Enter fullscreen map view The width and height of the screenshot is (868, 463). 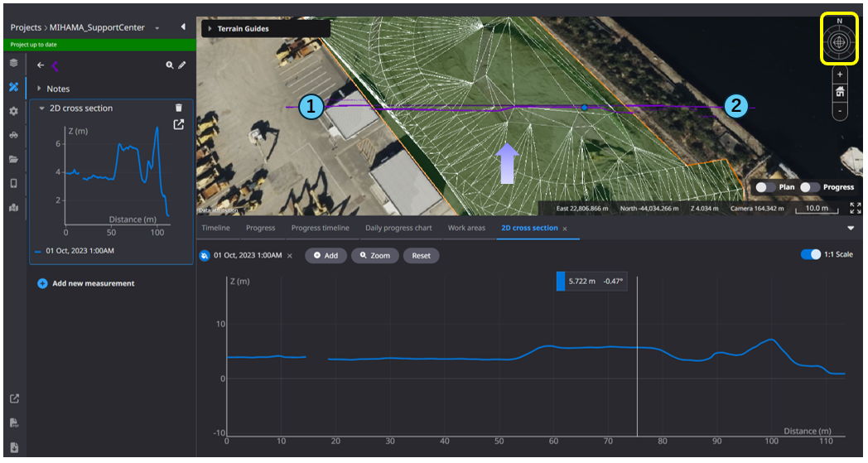(855, 208)
